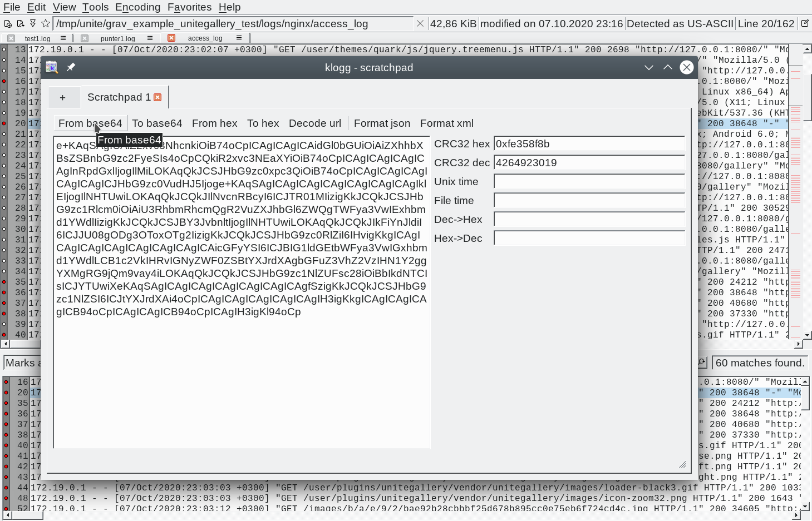Screen dimensions: 812x521
Task: Click the '42,86 KiB' file size text
Action: coord(453,24)
